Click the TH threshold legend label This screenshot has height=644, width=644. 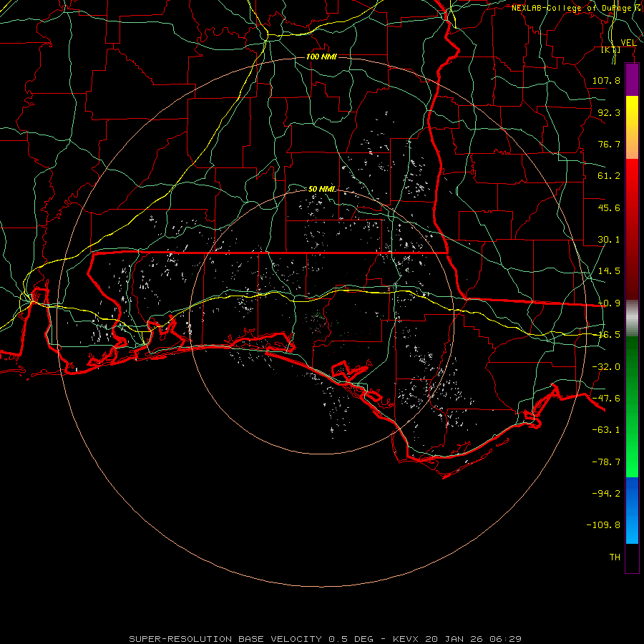pyautogui.click(x=615, y=557)
